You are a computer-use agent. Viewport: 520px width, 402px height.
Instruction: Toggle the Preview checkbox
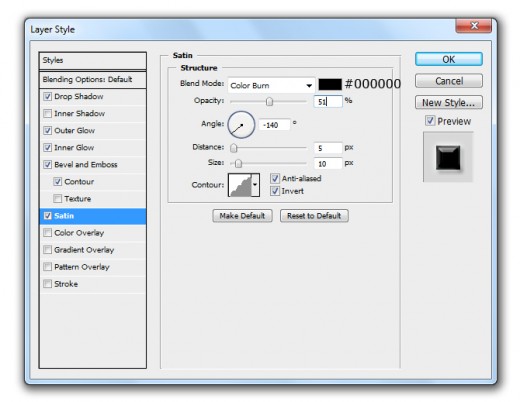pos(430,121)
